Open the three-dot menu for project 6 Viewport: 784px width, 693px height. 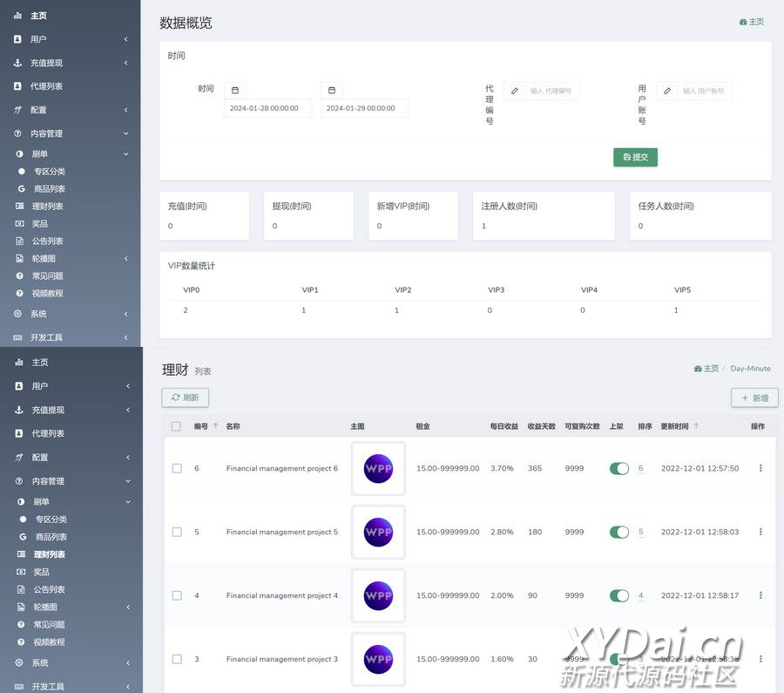point(760,468)
